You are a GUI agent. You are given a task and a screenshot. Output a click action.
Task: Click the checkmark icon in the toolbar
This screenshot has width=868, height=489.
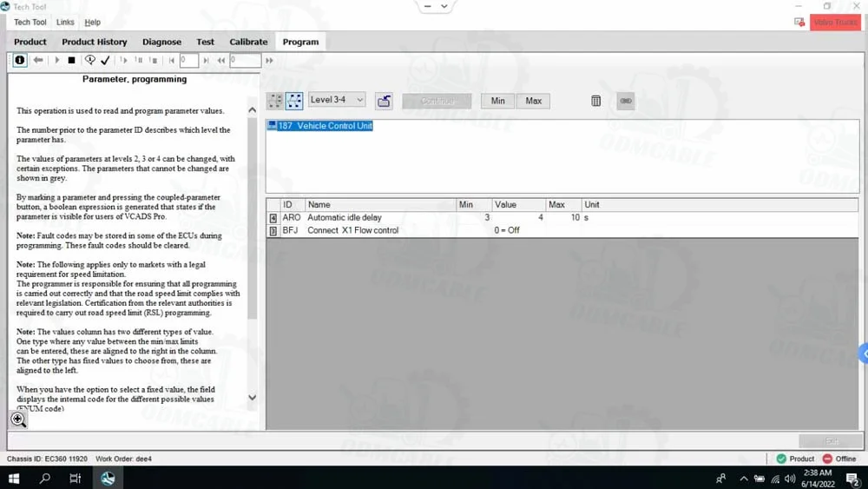click(105, 60)
